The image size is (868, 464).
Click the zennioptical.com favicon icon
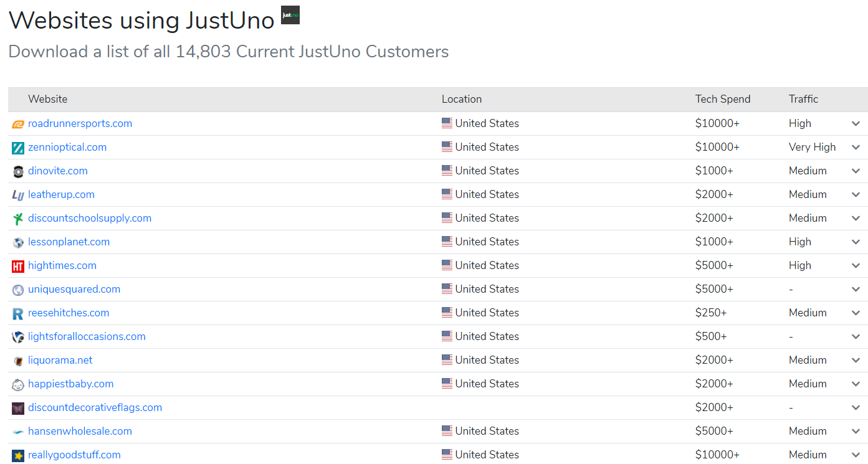pos(18,148)
